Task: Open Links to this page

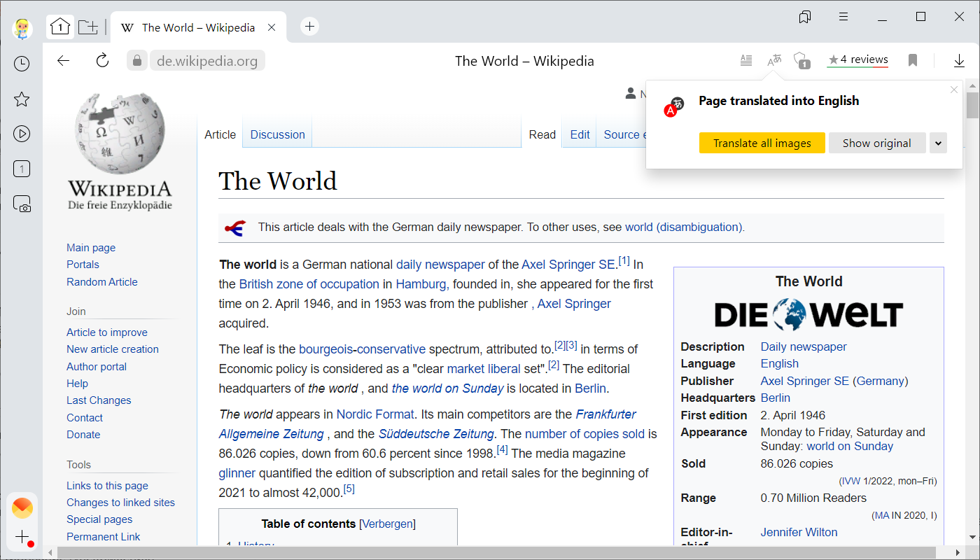Action: tap(107, 486)
